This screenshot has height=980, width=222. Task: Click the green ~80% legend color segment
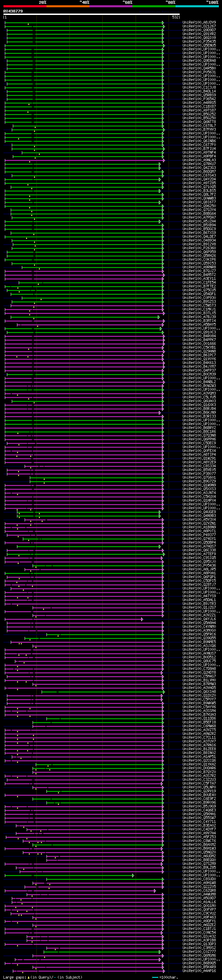click(154, 6)
